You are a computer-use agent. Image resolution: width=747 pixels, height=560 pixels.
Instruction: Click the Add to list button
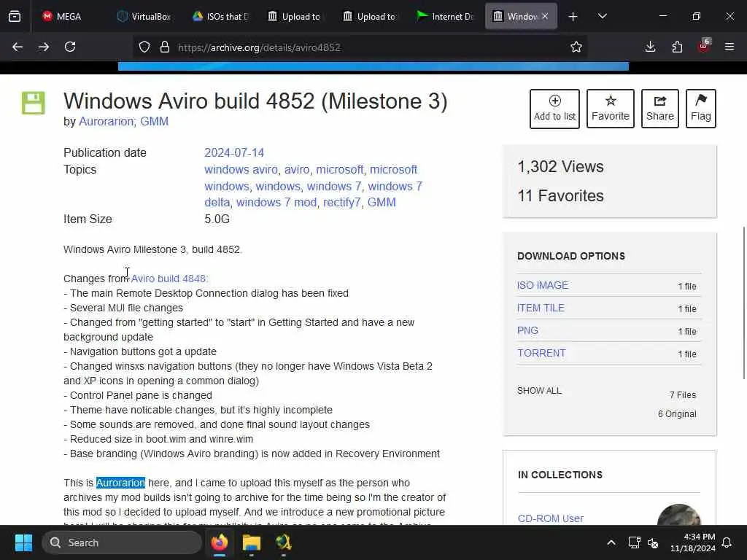[554, 109]
